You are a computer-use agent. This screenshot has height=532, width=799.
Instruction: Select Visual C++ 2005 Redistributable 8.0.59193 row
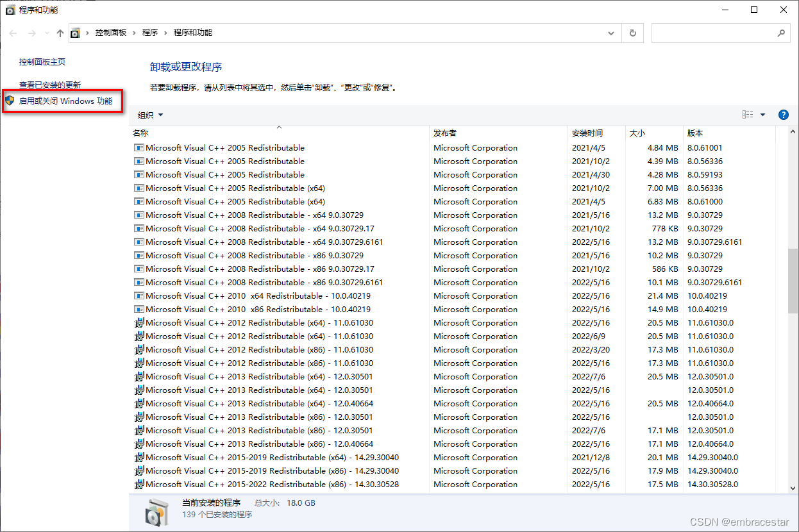[x=452, y=174]
